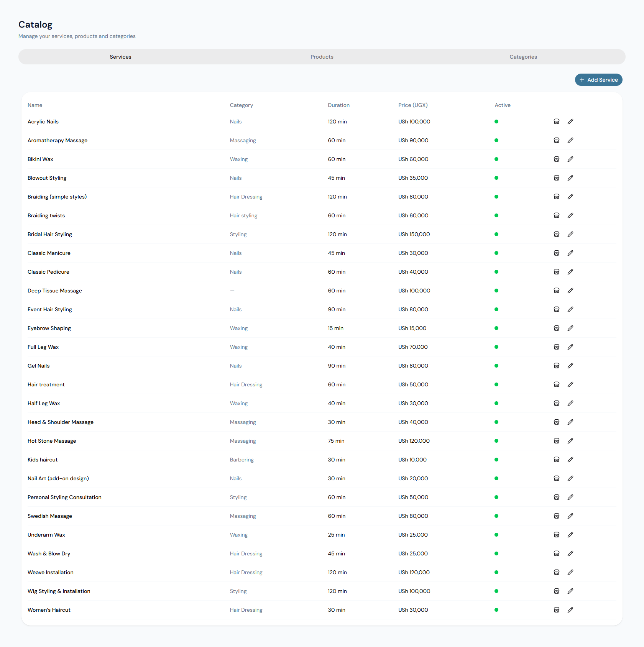Click the USh 15,000 price cell

412,328
